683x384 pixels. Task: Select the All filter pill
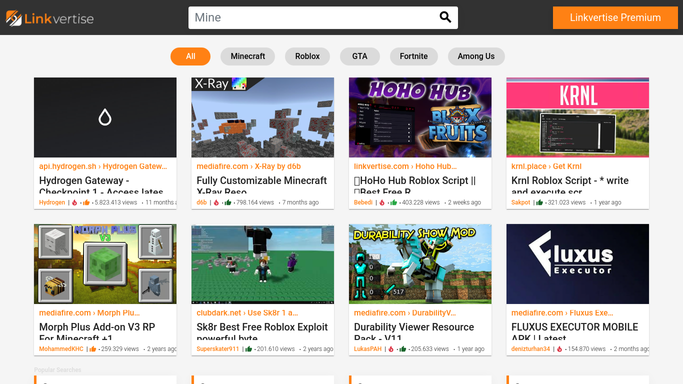190,56
